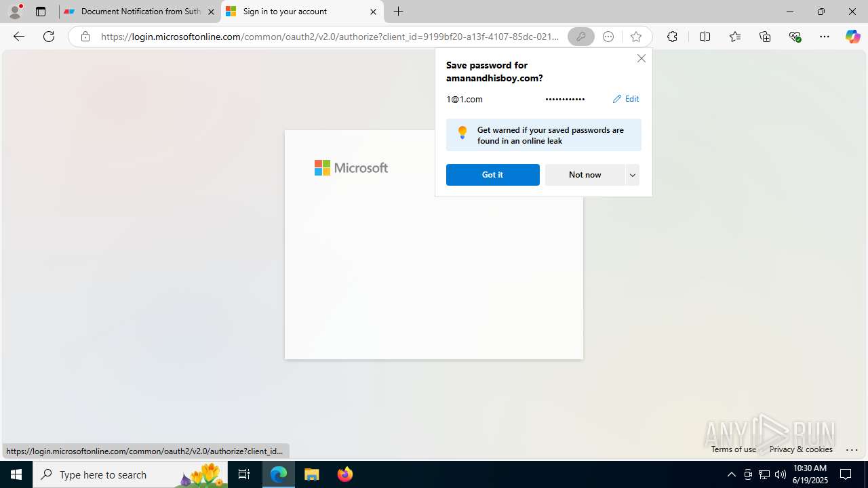Screen dimensions: 868x488
Task: Open Task View on taskbar
Action: [x=244, y=474]
